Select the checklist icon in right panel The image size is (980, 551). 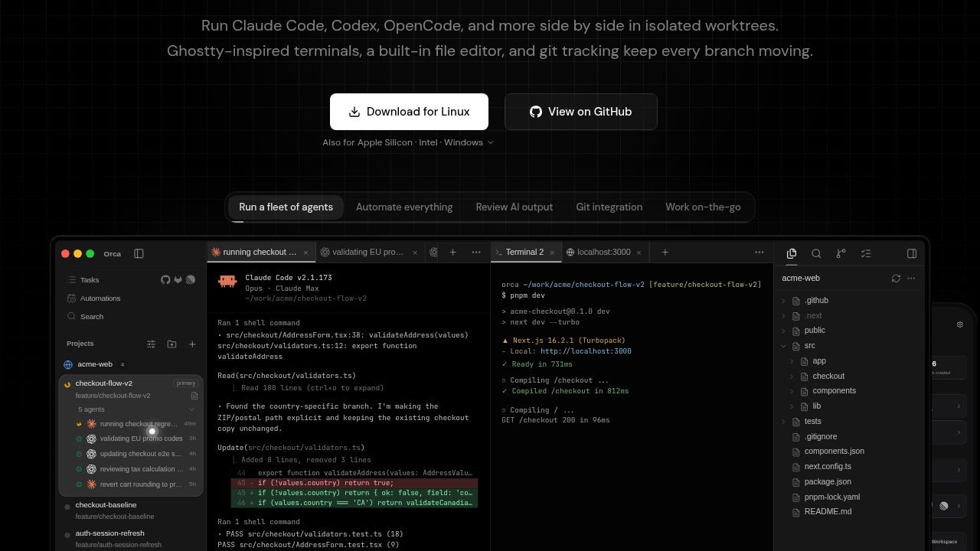click(x=866, y=253)
